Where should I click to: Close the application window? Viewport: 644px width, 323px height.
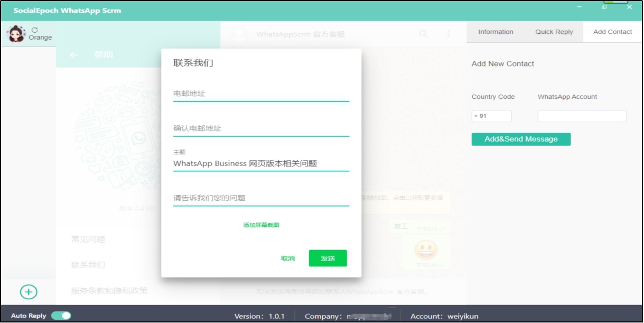pos(629,7)
